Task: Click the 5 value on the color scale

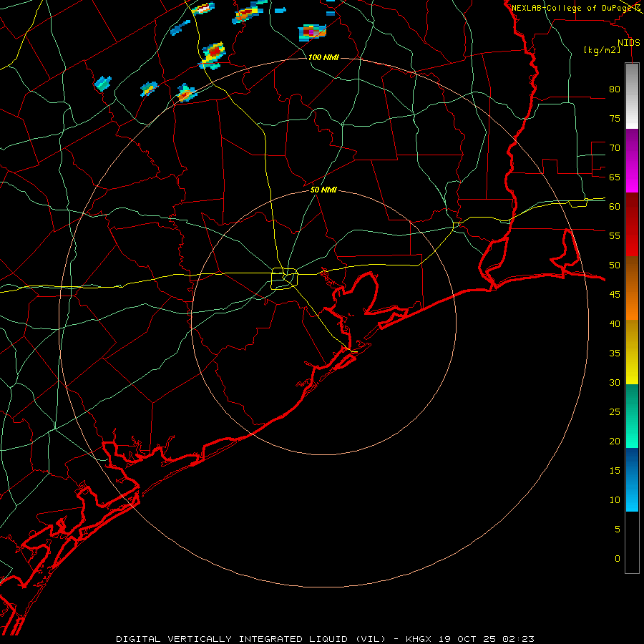Action: [618, 530]
